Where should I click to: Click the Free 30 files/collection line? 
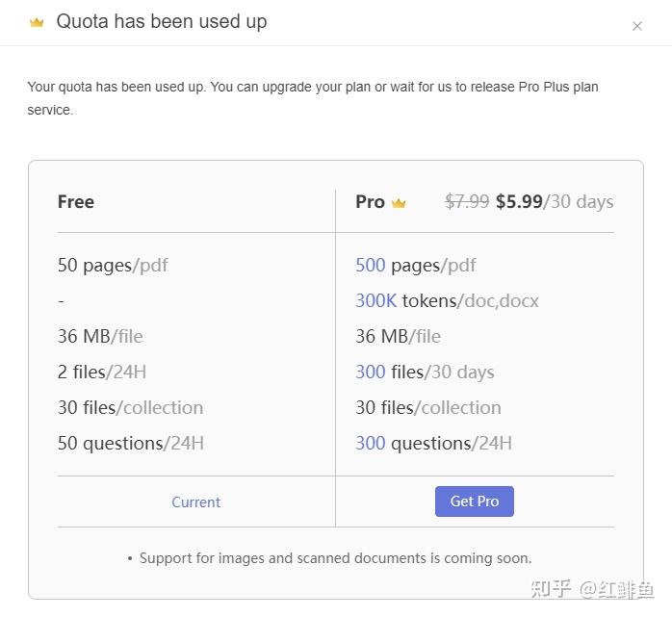[130, 407]
